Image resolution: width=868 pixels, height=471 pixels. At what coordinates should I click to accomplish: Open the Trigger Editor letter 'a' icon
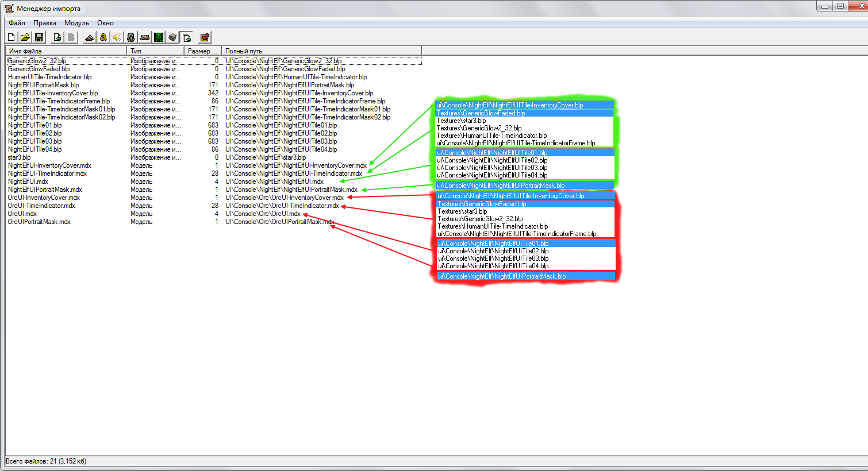pos(103,37)
